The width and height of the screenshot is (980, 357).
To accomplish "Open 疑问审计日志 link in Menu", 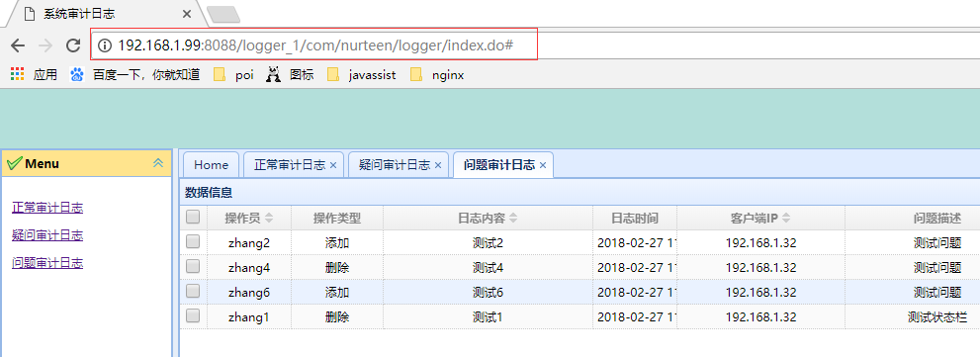I will tap(47, 235).
